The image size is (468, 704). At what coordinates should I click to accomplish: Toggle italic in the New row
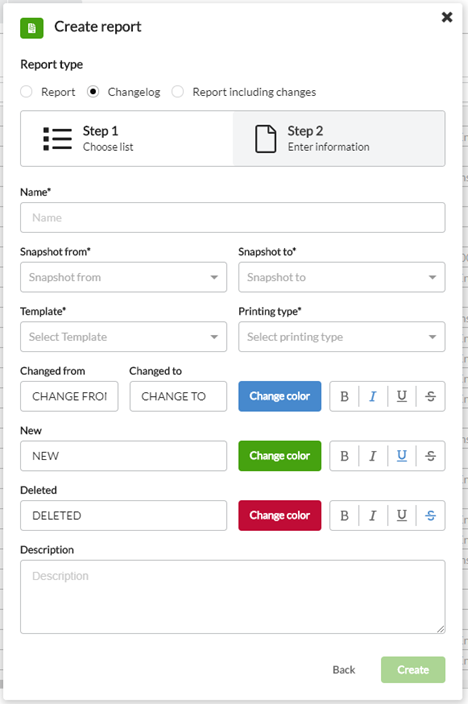[x=373, y=456]
